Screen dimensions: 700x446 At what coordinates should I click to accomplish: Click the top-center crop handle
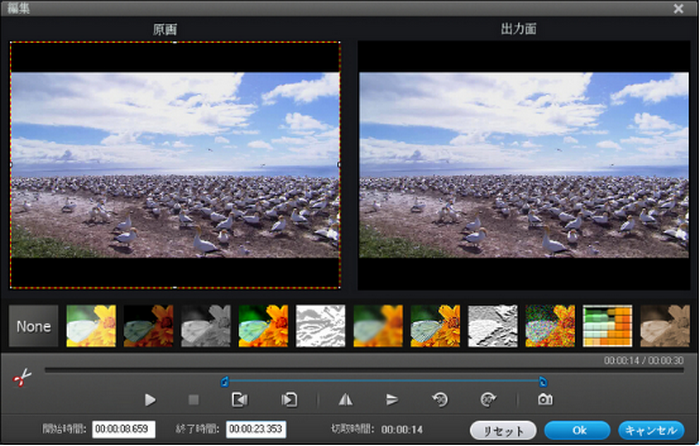(175, 42)
